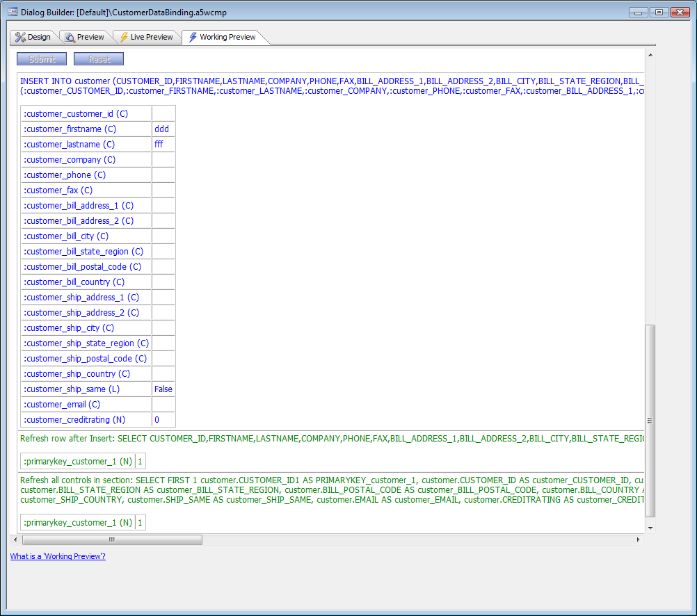Select the :customer_bill_country (C) label
The width and height of the screenshot is (697, 616).
click(74, 282)
